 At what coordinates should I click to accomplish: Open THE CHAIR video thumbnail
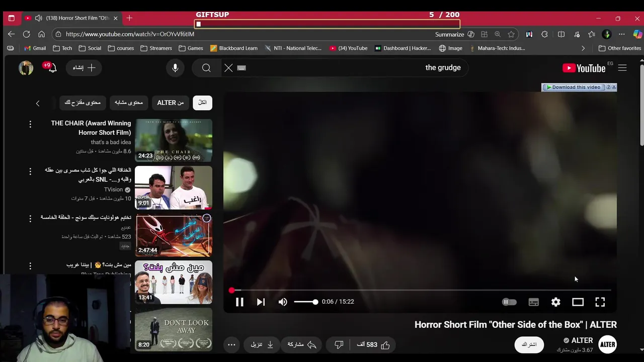click(x=174, y=140)
